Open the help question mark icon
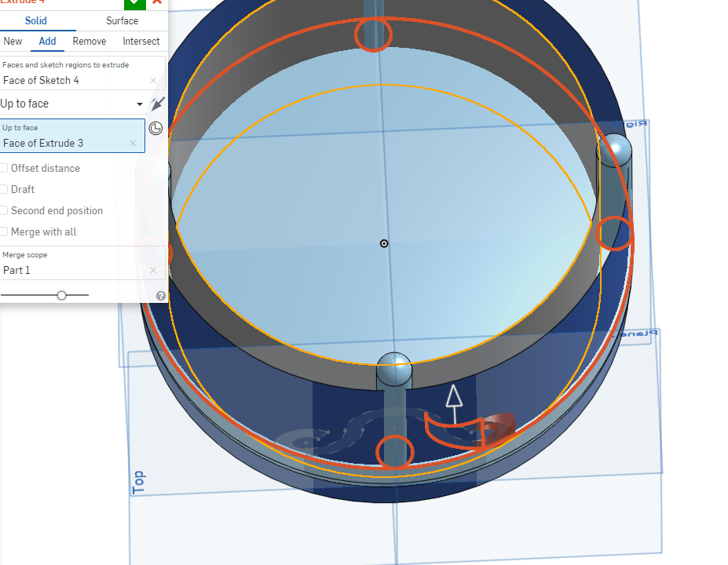The height and width of the screenshot is (565, 728). pyautogui.click(x=161, y=296)
